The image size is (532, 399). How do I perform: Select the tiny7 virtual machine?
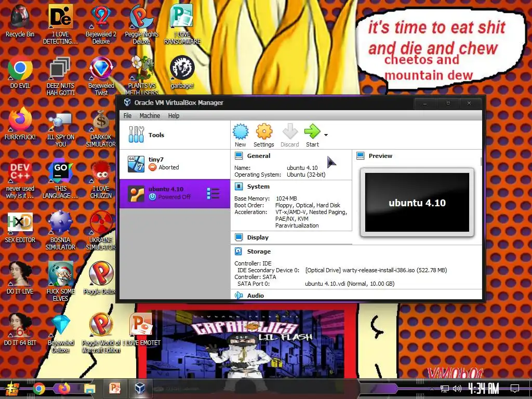(175, 164)
